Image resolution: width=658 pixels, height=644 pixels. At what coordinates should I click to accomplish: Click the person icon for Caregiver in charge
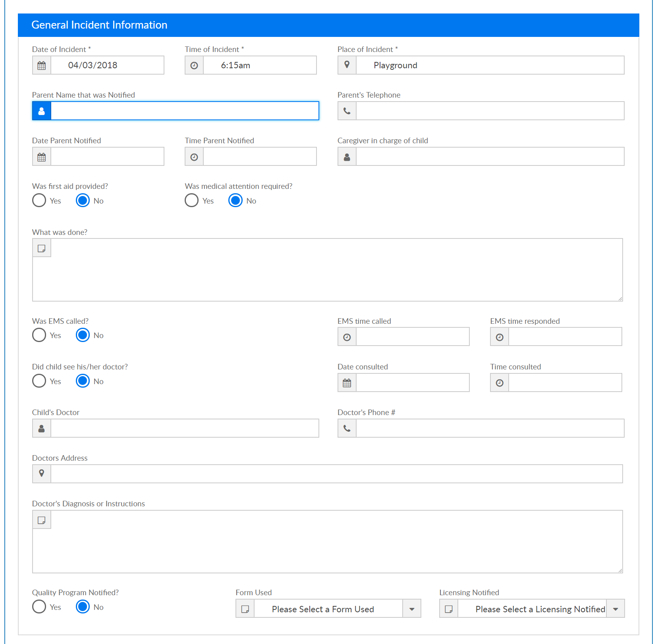(347, 157)
